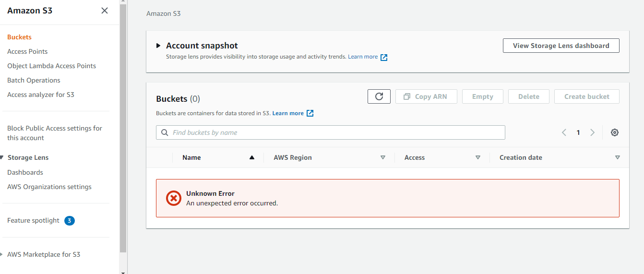
Task: Click the Amazon S3 breadcrumb
Action: [164, 13]
